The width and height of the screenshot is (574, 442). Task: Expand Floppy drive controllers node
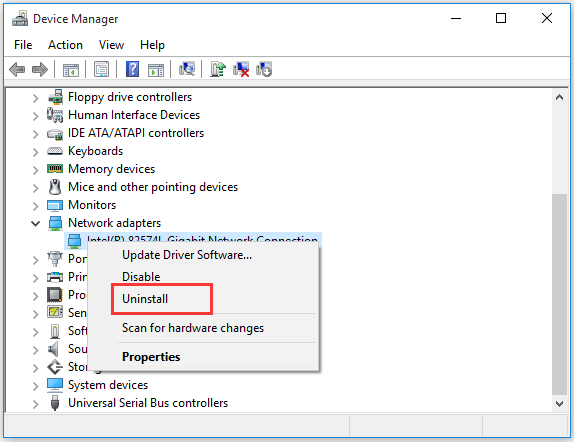click(35, 98)
